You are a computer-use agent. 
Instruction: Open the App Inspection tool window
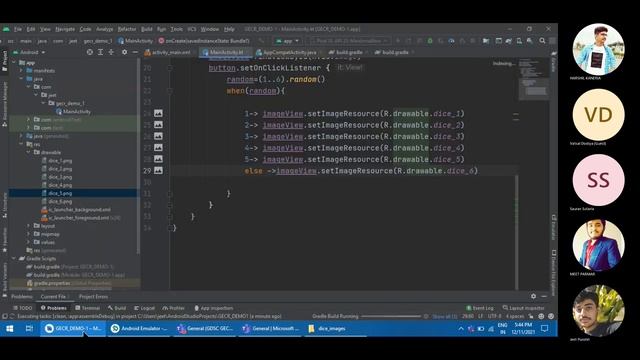coord(213,308)
